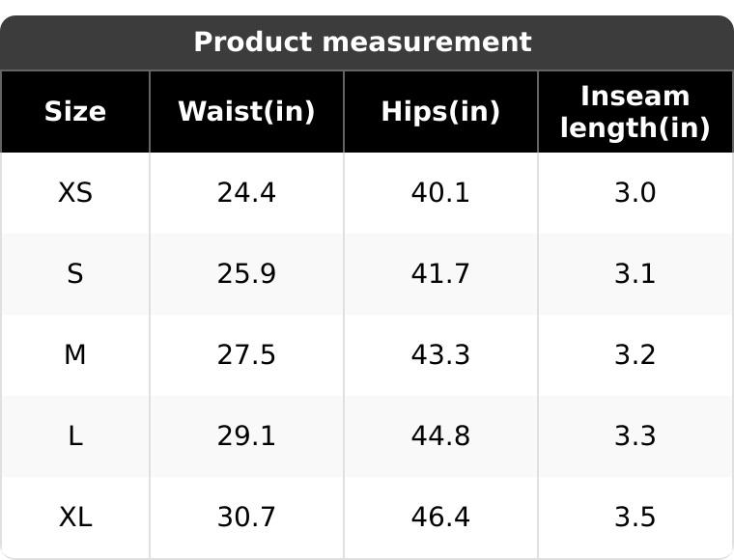Click the 3.5 inseam length value
The height and width of the screenshot is (560, 734).
click(635, 518)
